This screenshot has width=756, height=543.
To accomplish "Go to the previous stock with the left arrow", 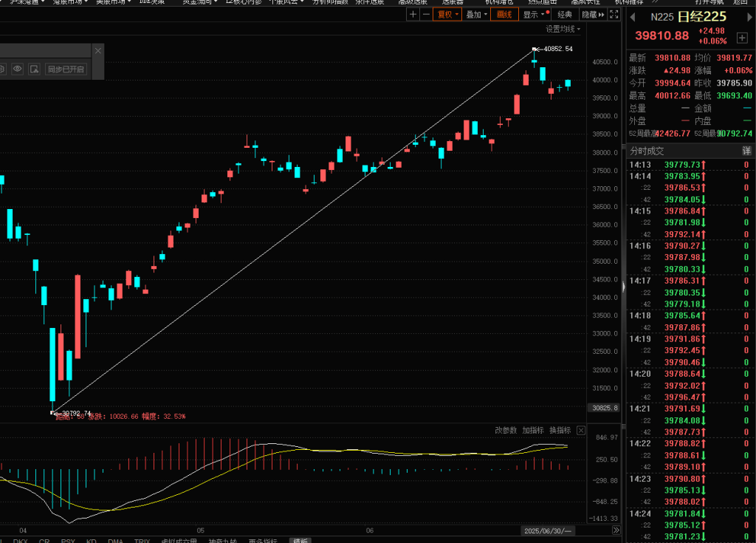I will (633, 18).
